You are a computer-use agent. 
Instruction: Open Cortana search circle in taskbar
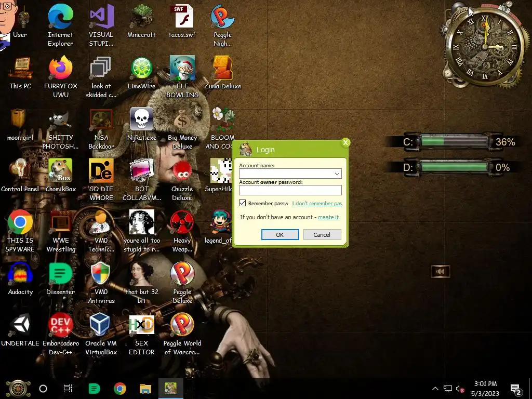[x=43, y=389]
